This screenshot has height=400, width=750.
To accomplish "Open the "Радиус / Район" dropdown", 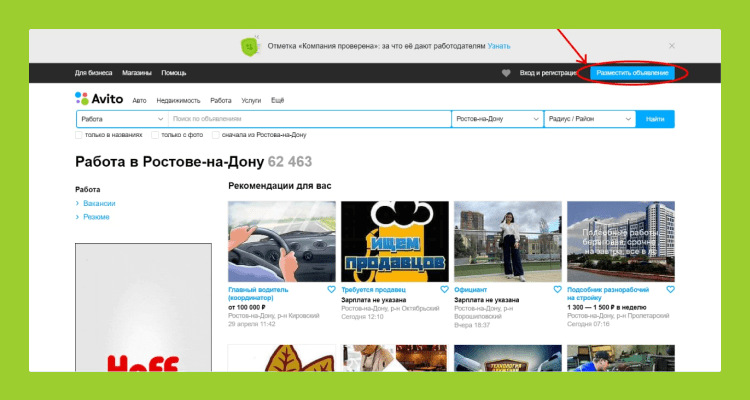I will pyautogui.click(x=589, y=119).
